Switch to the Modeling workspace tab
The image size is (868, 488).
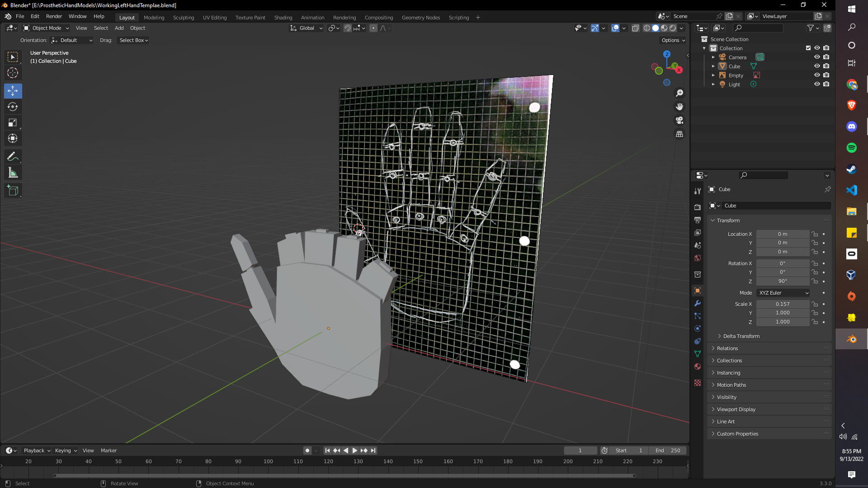click(x=154, y=18)
